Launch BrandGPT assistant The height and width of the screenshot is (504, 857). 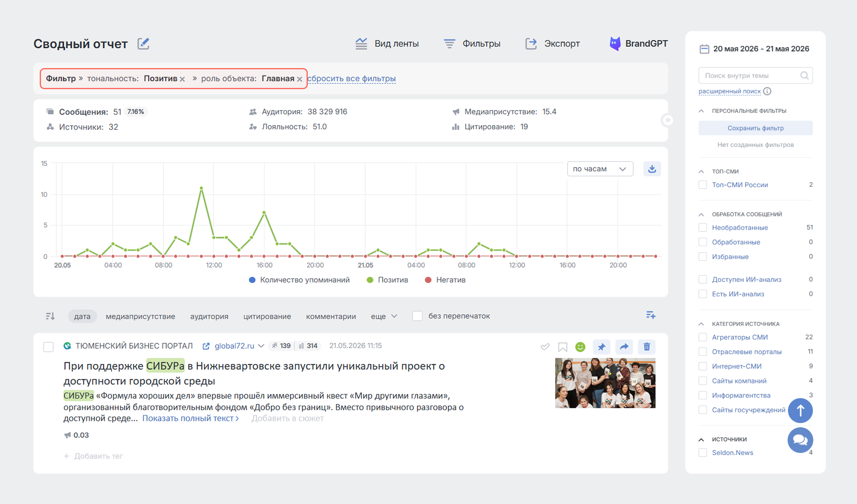638,44
